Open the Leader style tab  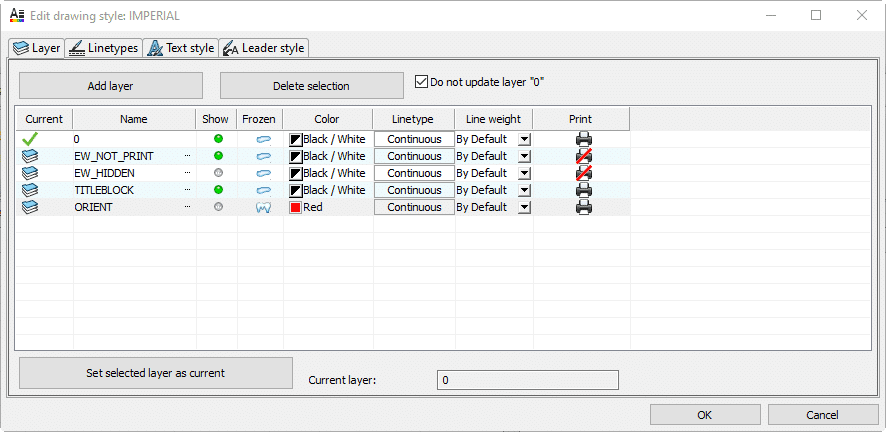click(264, 48)
